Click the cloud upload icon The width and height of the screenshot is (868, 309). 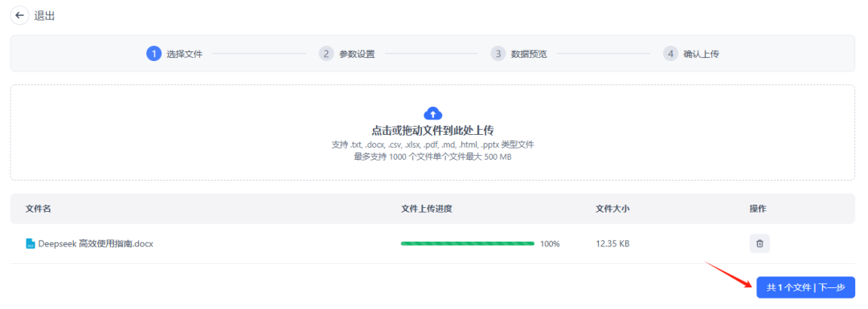[433, 113]
